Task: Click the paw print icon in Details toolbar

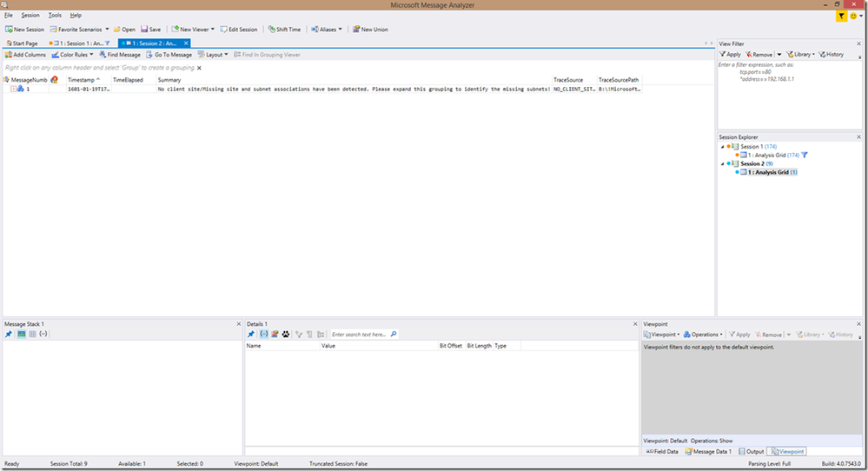Action: [x=286, y=335]
